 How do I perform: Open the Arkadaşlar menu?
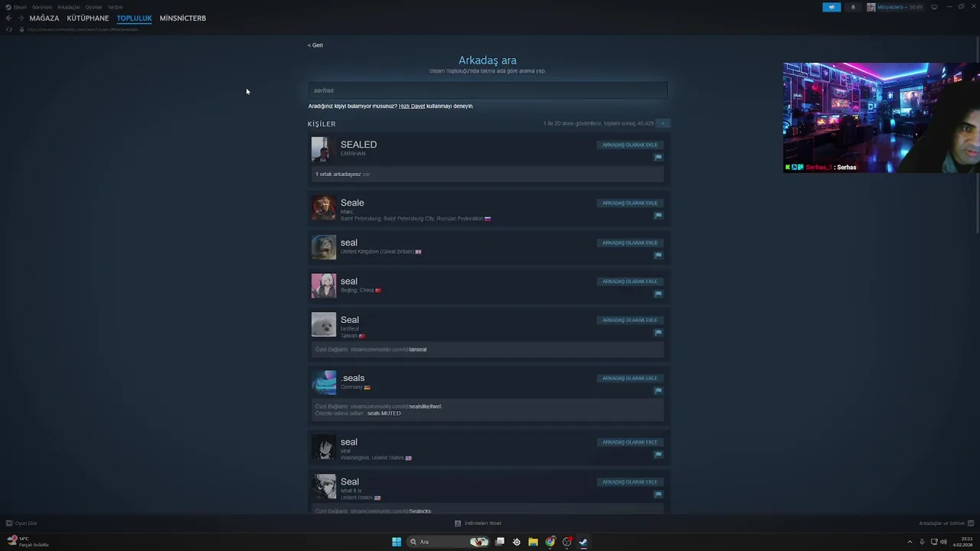coord(69,7)
